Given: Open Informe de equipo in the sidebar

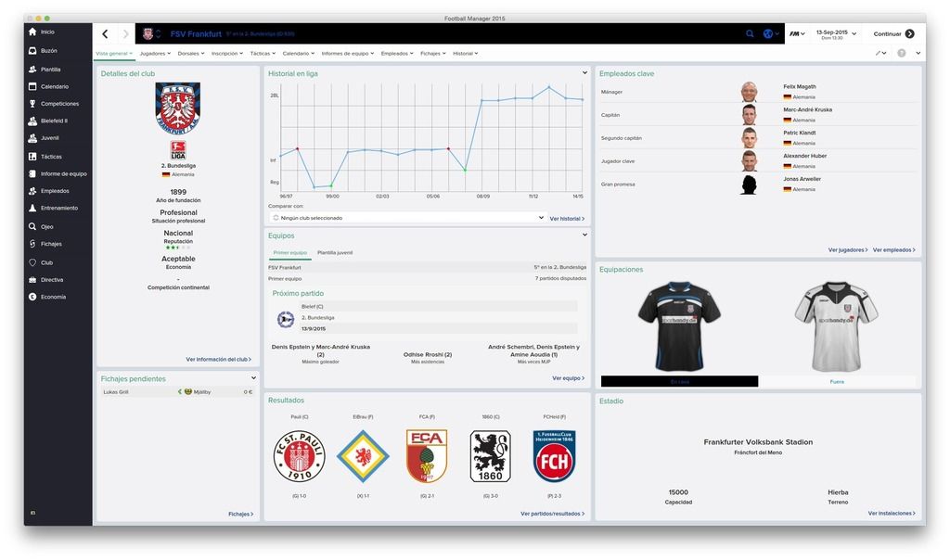Looking at the screenshot, I should 58,173.
